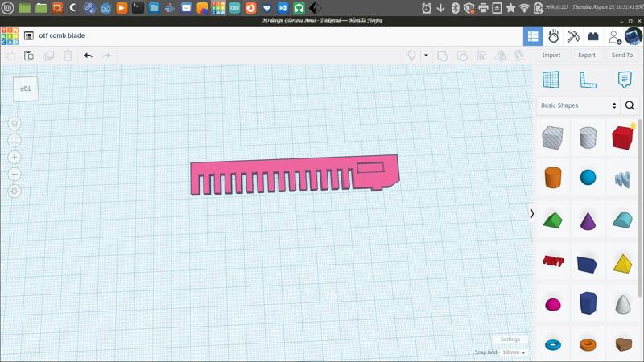Open the Blocks pickaxe view
Viewport: 644px width, 362px height.
tap(573, 36)
